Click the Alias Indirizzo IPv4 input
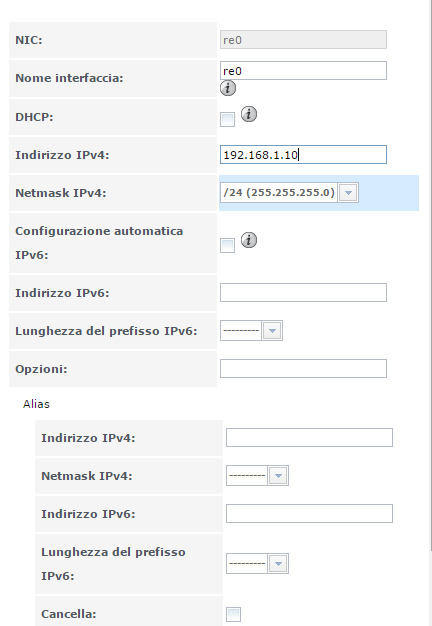 pyautogui.click(x=309, y=438)
